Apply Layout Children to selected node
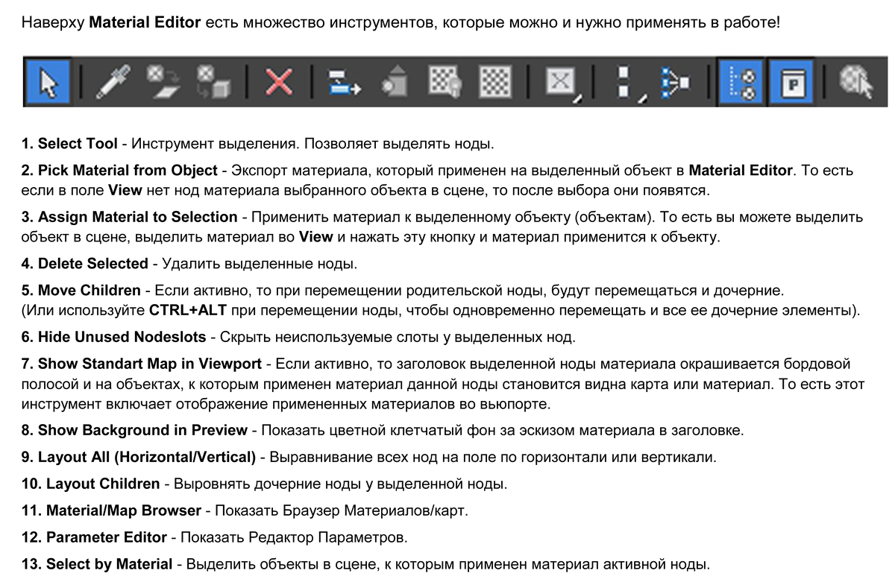Image resolution: width=895 pixels, height=588 pixels. click(675, 82)
